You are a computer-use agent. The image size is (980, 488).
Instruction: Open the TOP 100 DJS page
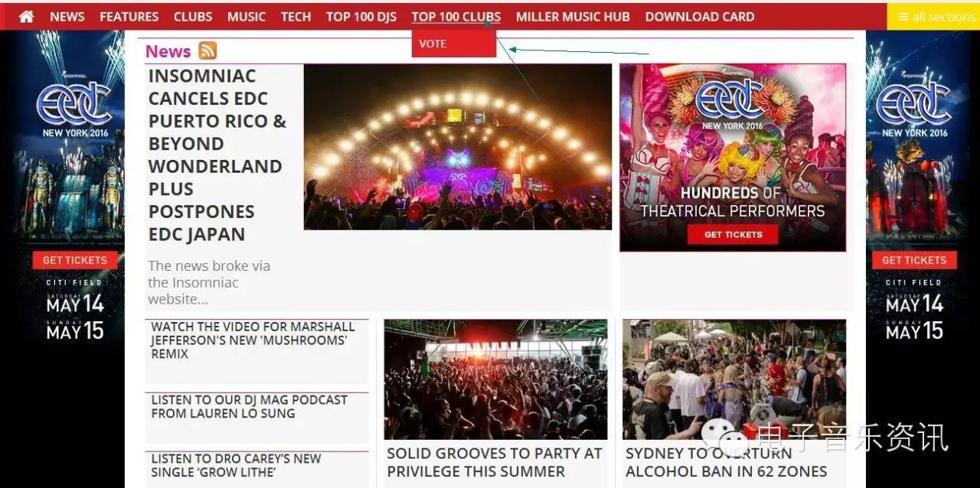[x=361, y=16]
